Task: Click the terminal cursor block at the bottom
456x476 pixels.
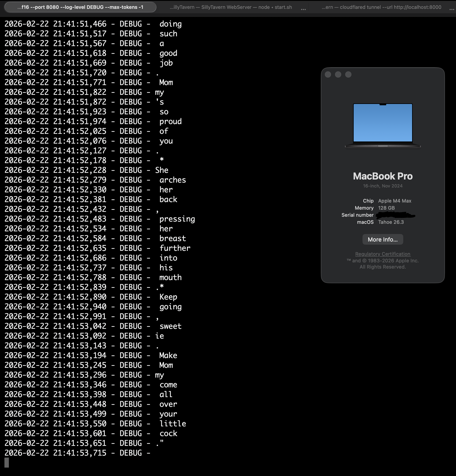Action: [7, 463]
